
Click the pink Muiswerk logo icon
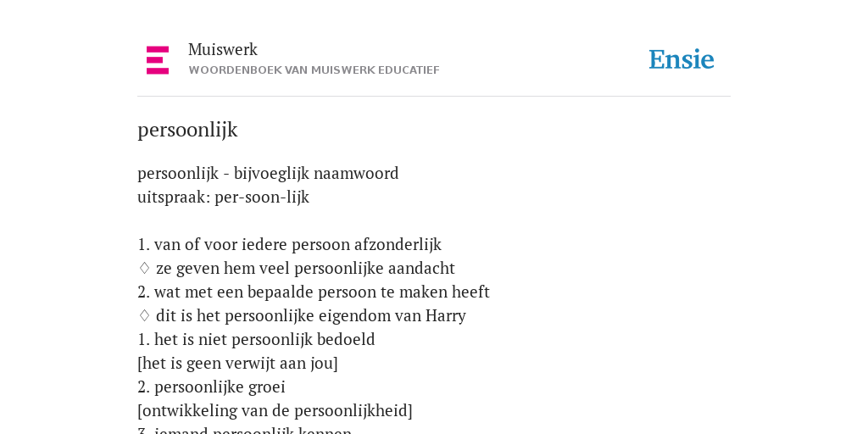pos(158,60)
